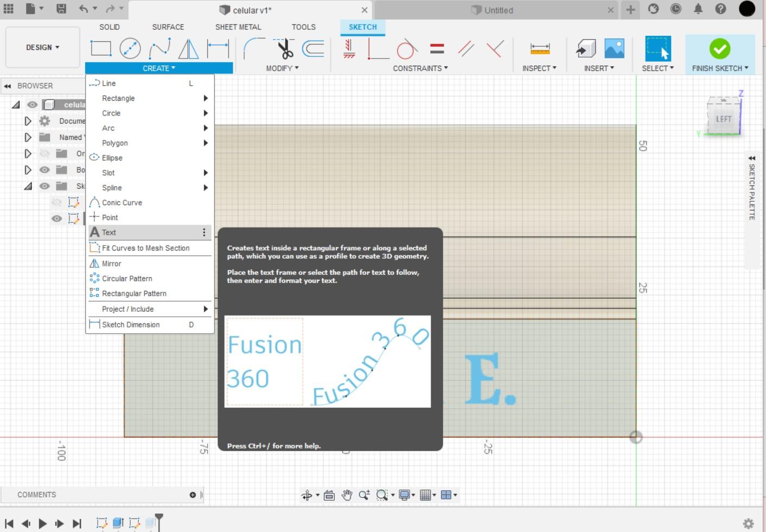Expand the Named Views tree node
766x532 pixels.
pos(28,137)
